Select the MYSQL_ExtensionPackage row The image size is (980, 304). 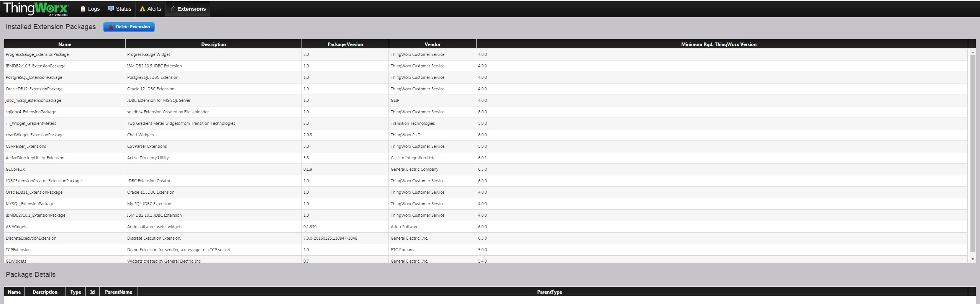(486, 204)
